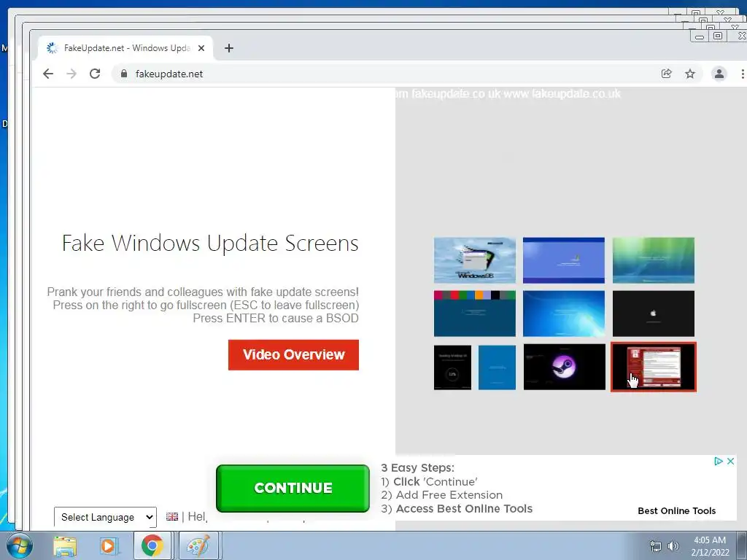Select the green Windows Vista screen thumbnail
Image resolution: width=747 pixels, height=560 pixels.
click(653, 260)
